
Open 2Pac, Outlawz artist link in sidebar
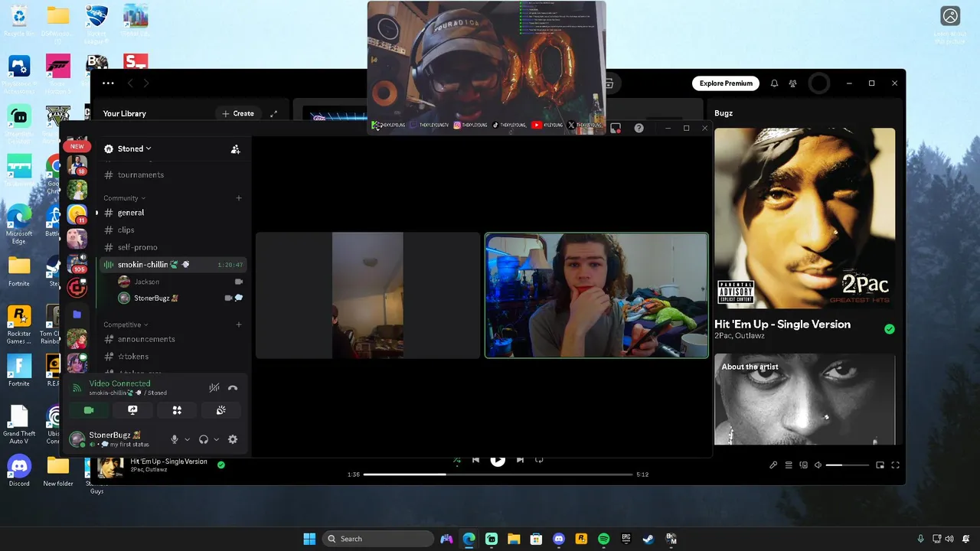[739, 336]
